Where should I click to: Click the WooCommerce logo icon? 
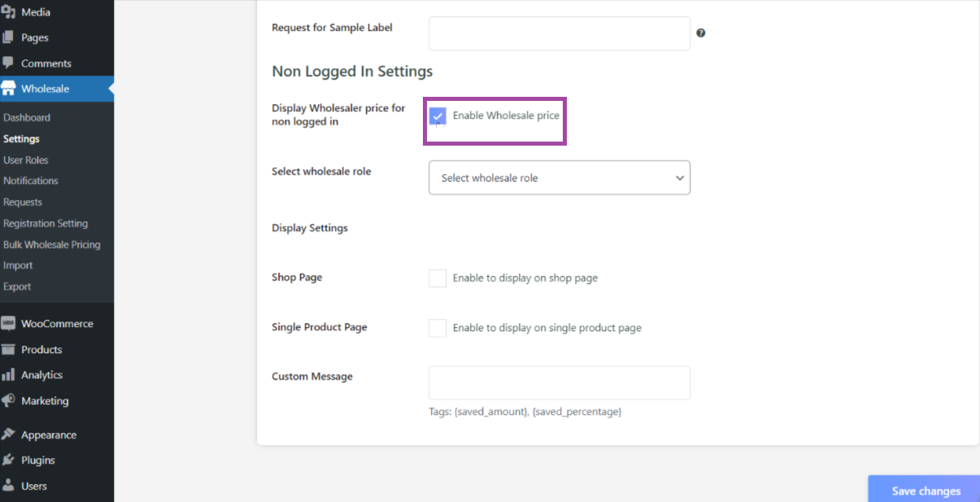point(8,324)
